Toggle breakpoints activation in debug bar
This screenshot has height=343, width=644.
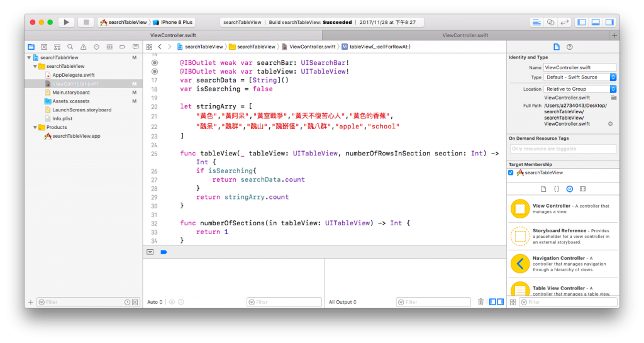(164, 252)
